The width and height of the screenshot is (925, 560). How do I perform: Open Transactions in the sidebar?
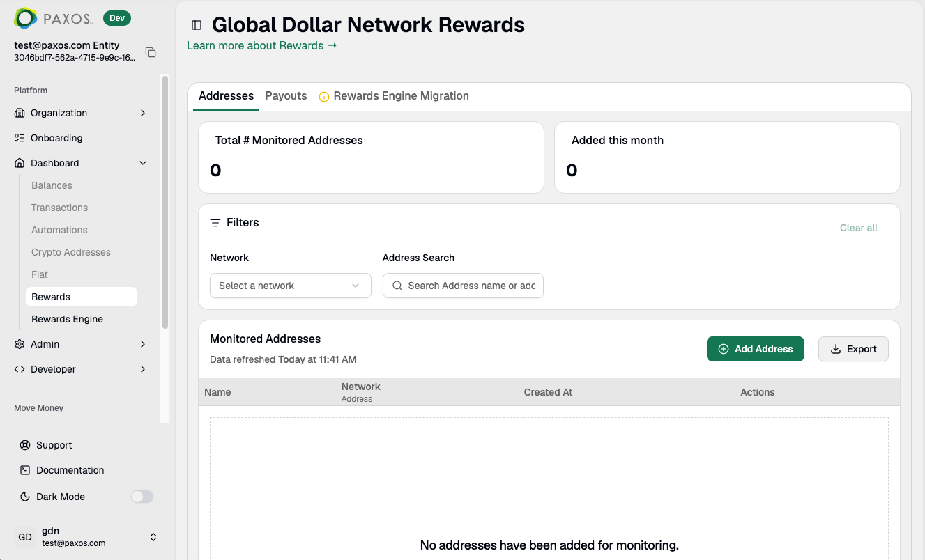59,208
